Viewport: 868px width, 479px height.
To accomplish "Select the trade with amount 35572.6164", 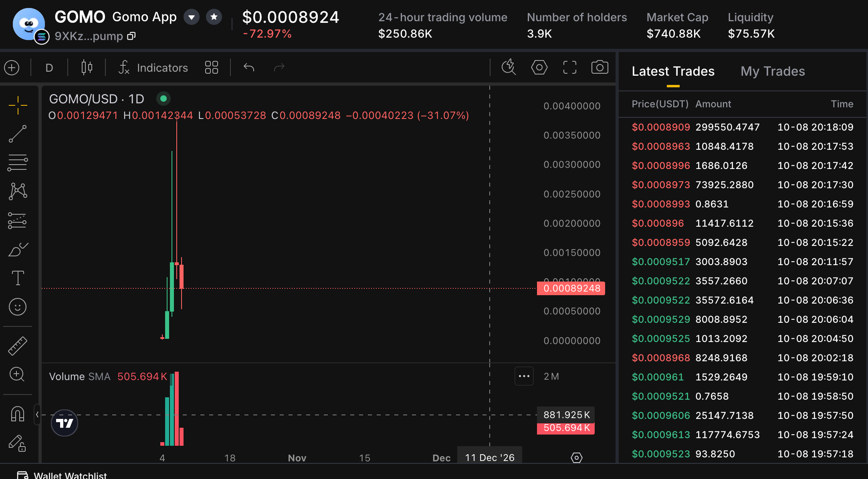I will 743,300.
